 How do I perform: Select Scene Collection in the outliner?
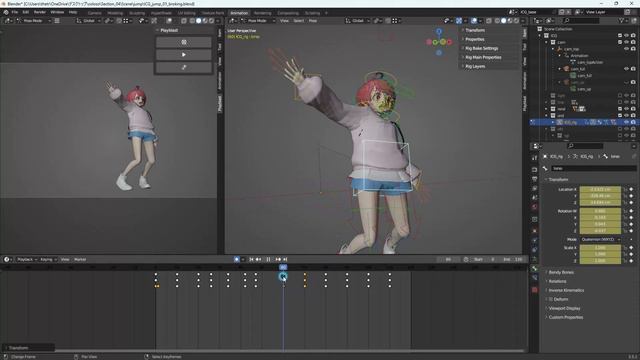click(558, 29)
